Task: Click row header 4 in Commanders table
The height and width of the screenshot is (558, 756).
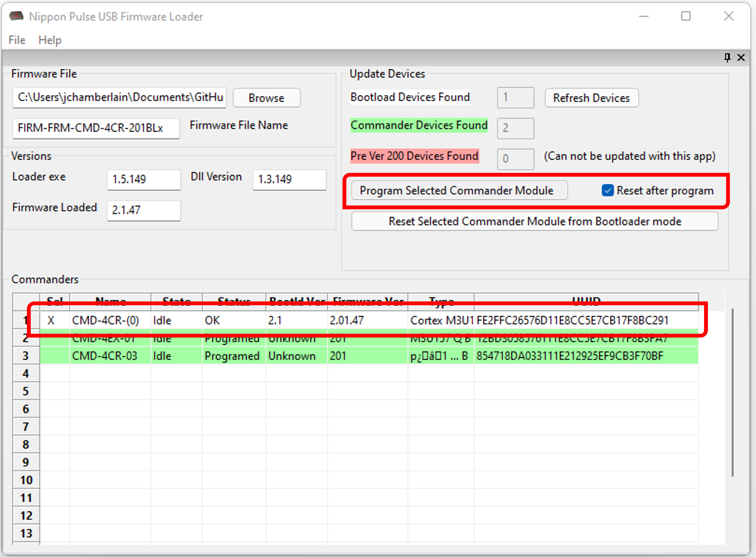Action: 26,373
